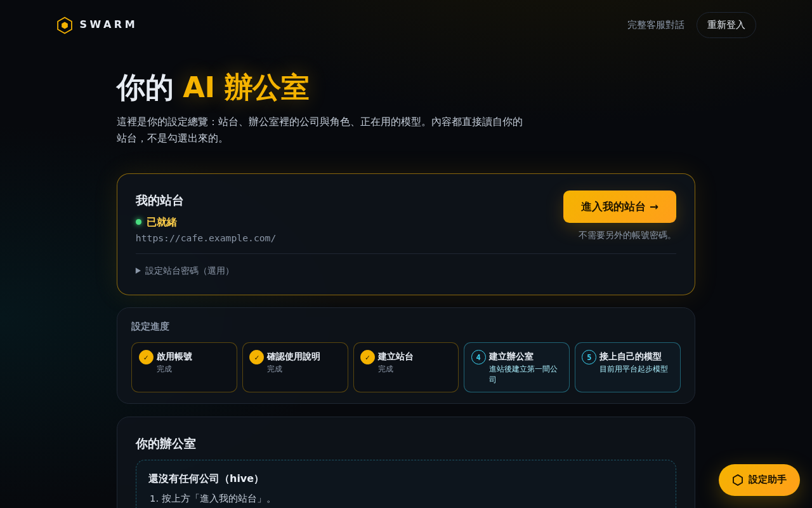Click the 進入我的站台 button

tap(620, 206)
